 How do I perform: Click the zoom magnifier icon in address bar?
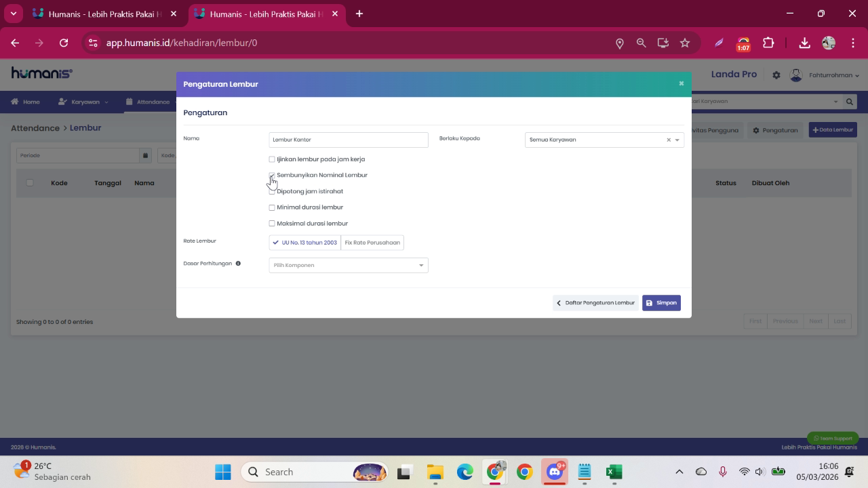pos(641,43)
